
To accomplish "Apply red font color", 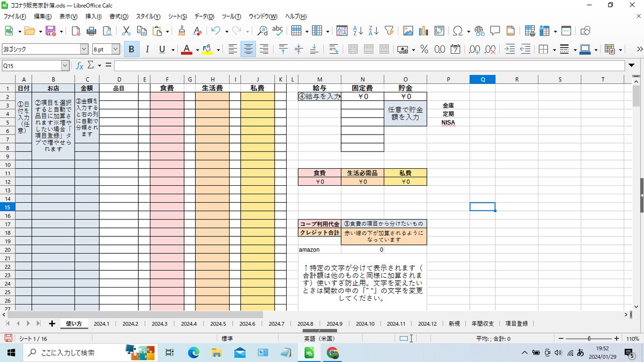I will 186,50.
